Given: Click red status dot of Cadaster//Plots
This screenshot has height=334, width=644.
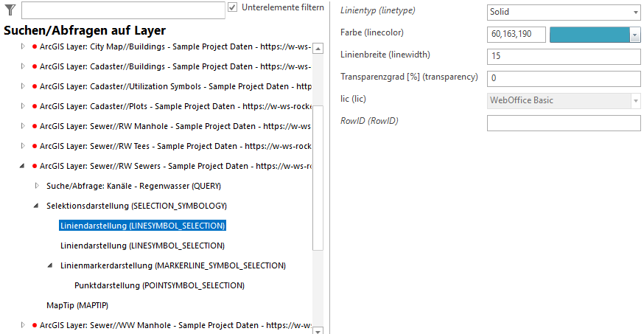Looking at the screenshot, I should click(35, 106).
